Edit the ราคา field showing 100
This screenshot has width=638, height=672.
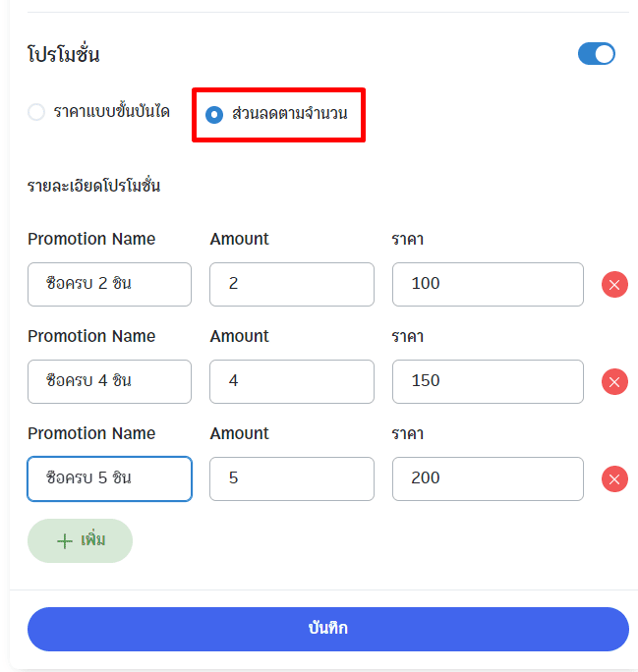488,285
